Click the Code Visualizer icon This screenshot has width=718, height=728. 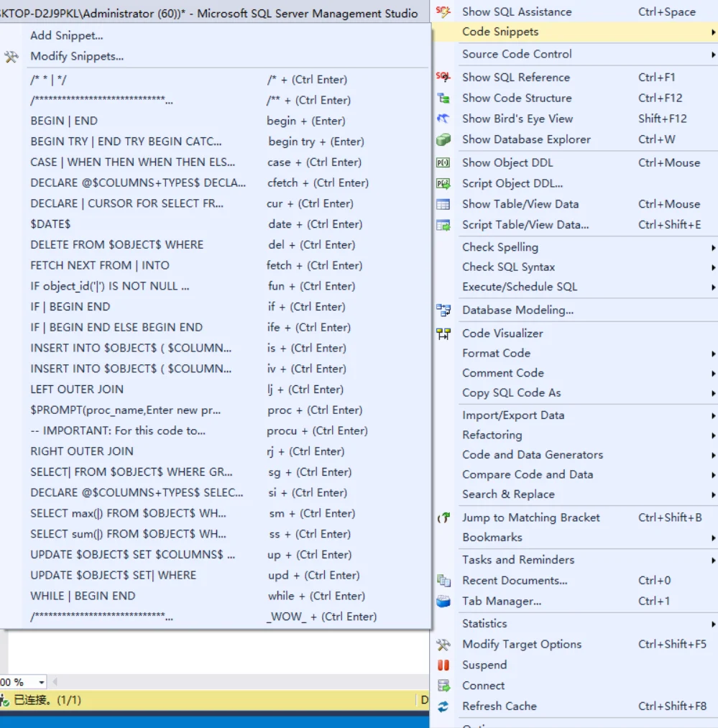443,333
